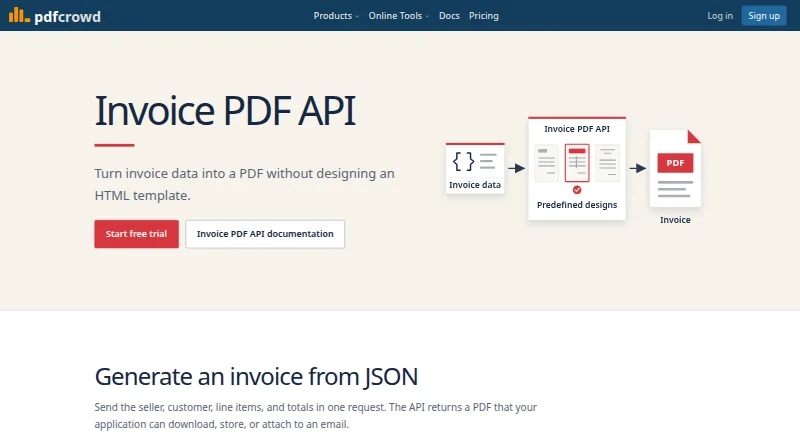Pick the left gray invoice design thumbnail
Image resolution: width=800 pixels, height=440 pixels.
(546, 163)
